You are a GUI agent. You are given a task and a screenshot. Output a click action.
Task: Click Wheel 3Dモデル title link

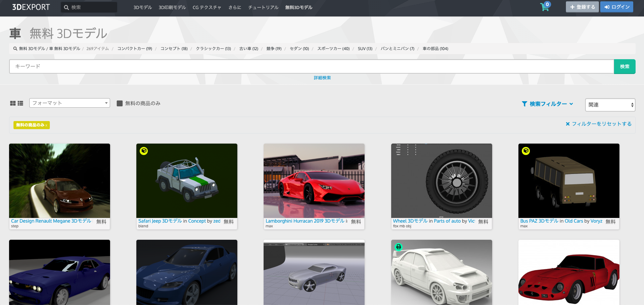[x=410, y=221]
